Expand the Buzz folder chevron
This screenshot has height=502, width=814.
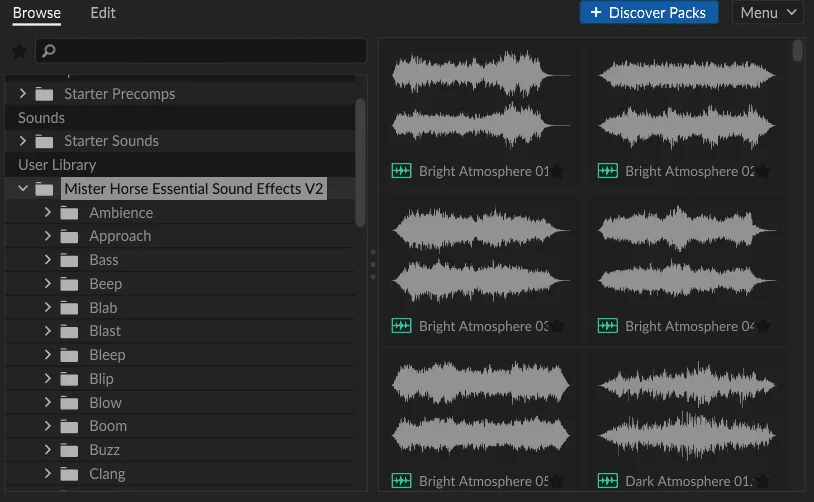click(x=48, y=450)
